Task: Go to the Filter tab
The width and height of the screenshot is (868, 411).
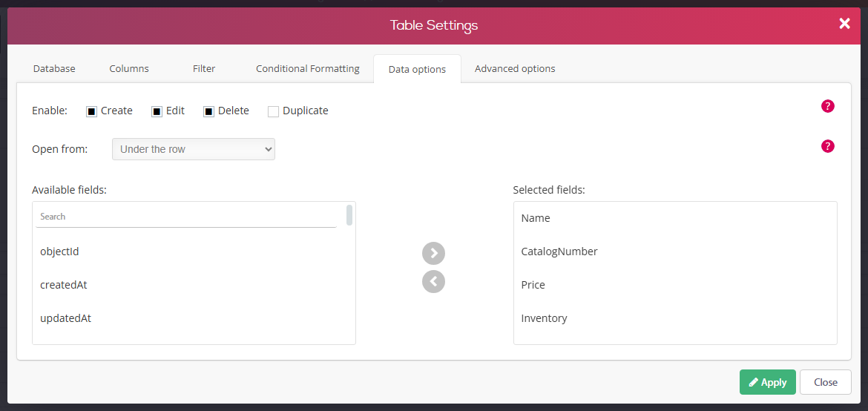Action: 204,69
